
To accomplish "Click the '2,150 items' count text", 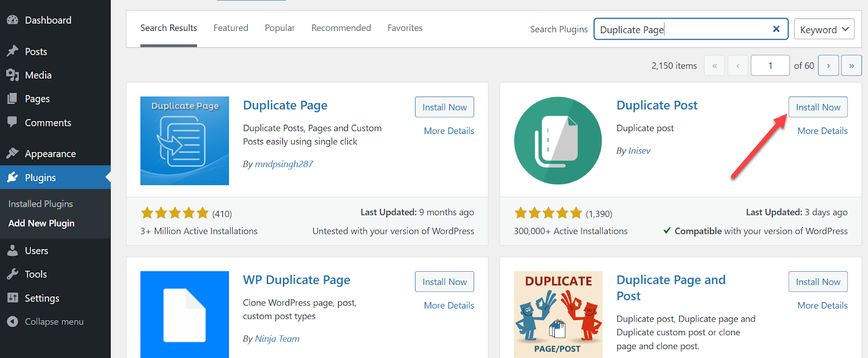I will coord(674,66).
